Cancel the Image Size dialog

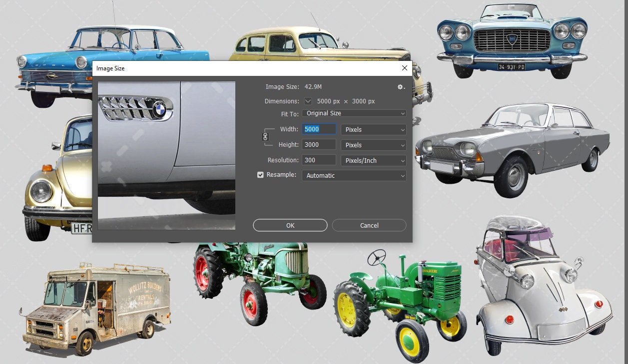coord(369,225)
